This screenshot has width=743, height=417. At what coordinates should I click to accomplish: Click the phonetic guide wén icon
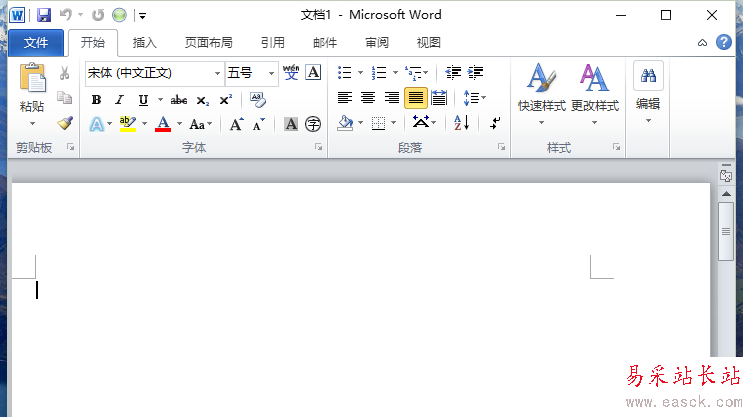tap(291, 73)
